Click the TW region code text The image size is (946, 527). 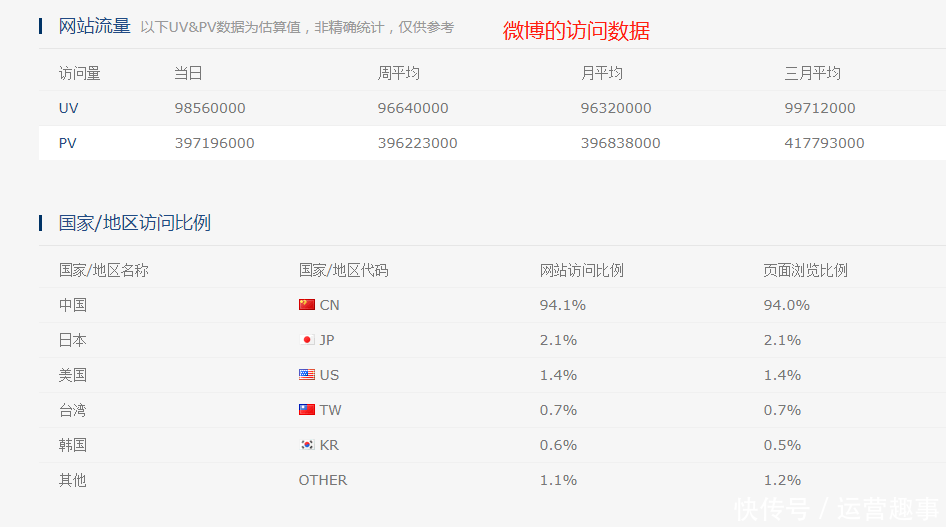point(331,410)
